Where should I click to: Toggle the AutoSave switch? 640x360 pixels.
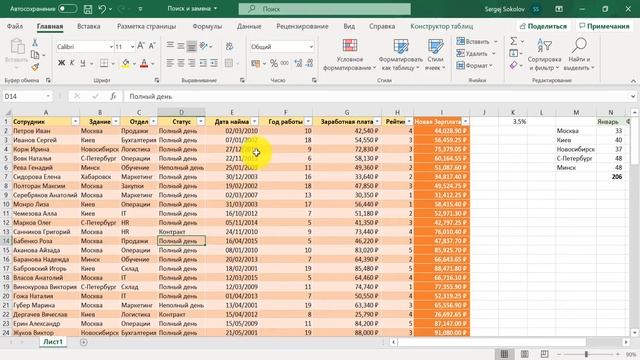67,9
